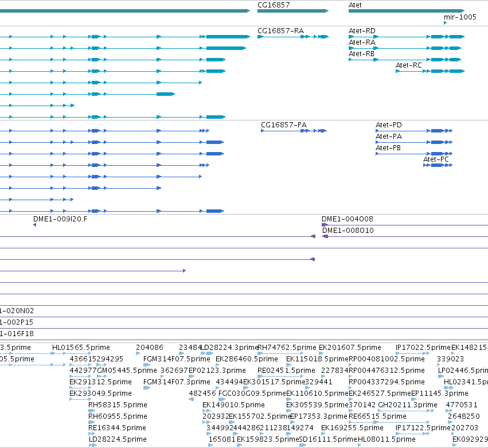Select EST RP004337294.5prime
The height and width of the screenshot is (448, 488).
pyautogui.click(x=387, y=382)
